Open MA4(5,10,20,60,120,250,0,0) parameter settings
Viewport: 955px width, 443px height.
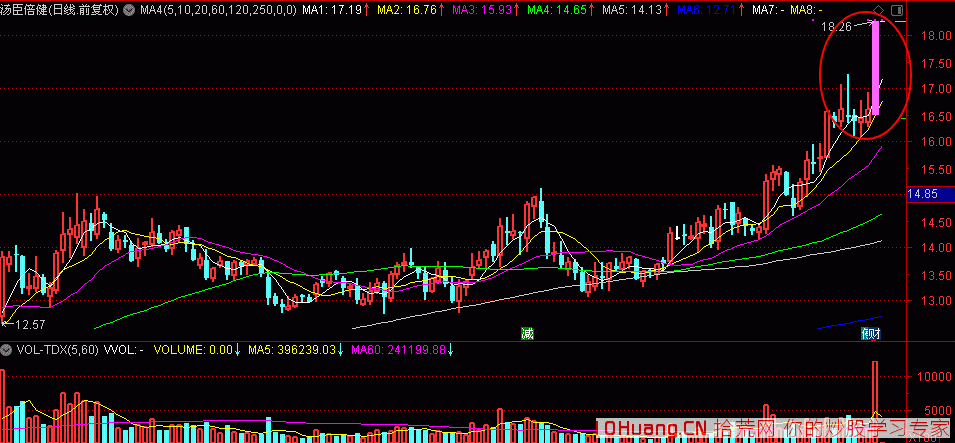(216, 10)
